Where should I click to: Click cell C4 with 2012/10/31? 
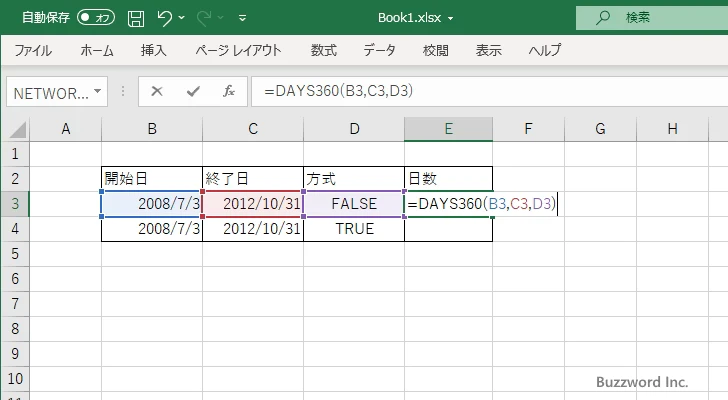pyautogui.click(x=253, y=229)
